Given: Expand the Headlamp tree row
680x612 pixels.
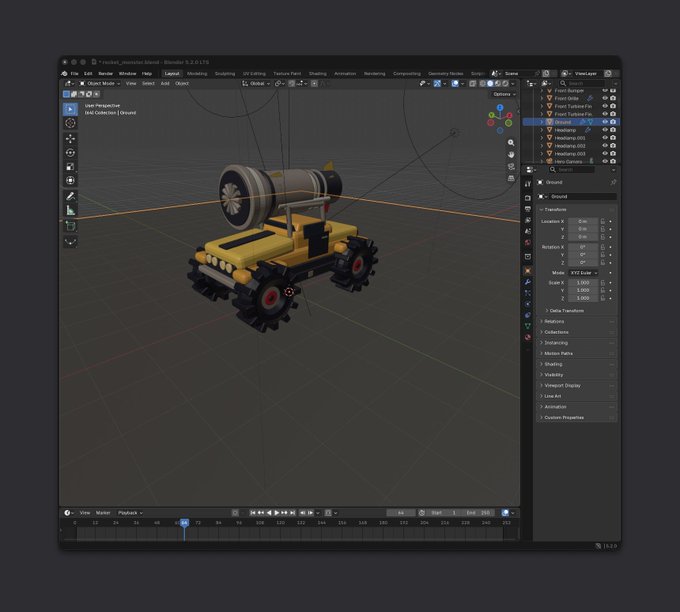Looking at the screenshot, I should [542, 130].
